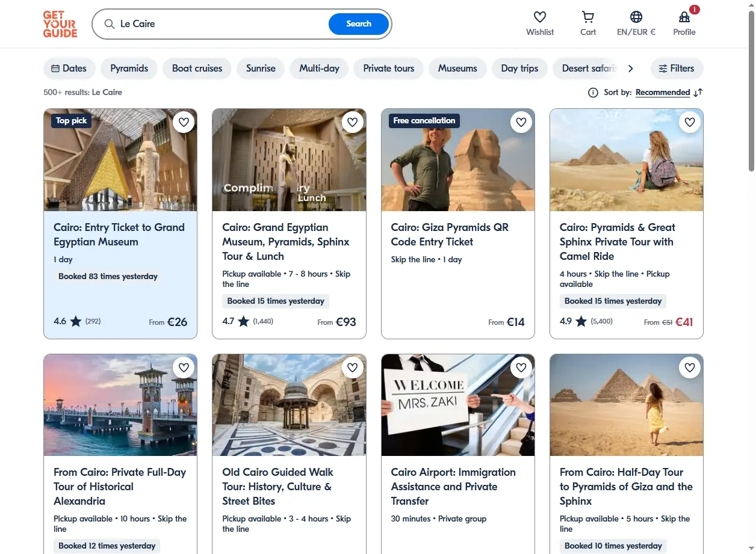This screenshot has height=554, width=756.
Task: Open the Filters panel
Action: click(x=677, y=69)
